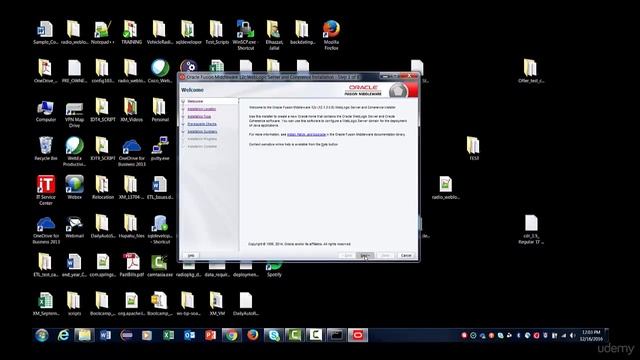The width and height of the screenshot is (640, 360).
Task: Open the Hopatu_files folder
Action: 131,227
